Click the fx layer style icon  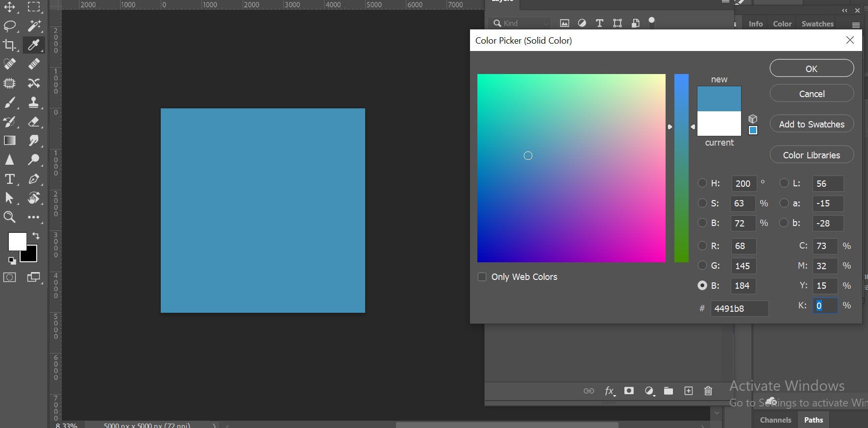point(609,391)
